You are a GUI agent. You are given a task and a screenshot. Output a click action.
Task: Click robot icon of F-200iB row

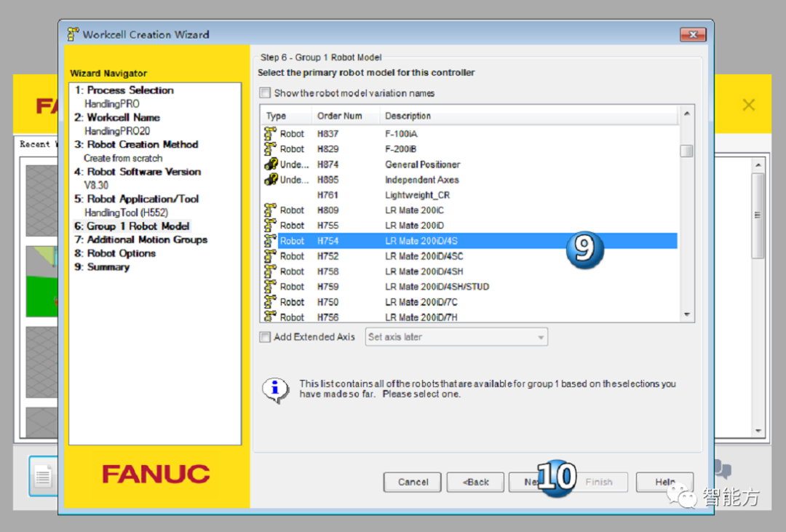(270, 148)
